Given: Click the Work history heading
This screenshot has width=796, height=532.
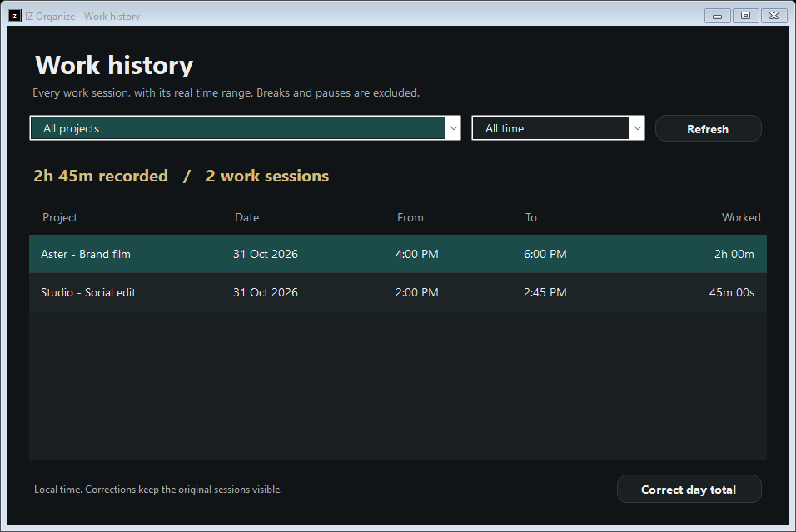Looking at the screenshot, I should click(114, 66).
